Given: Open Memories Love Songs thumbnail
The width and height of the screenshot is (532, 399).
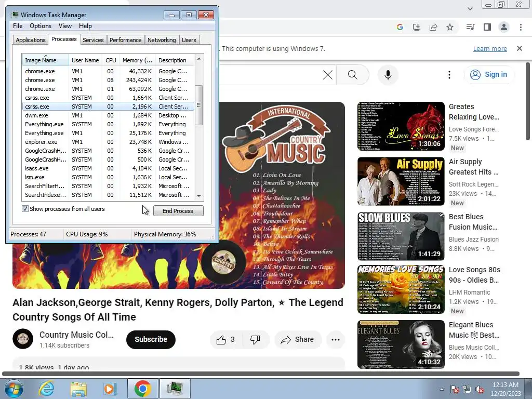Looking at the screenshot, I should click(401, 289).
